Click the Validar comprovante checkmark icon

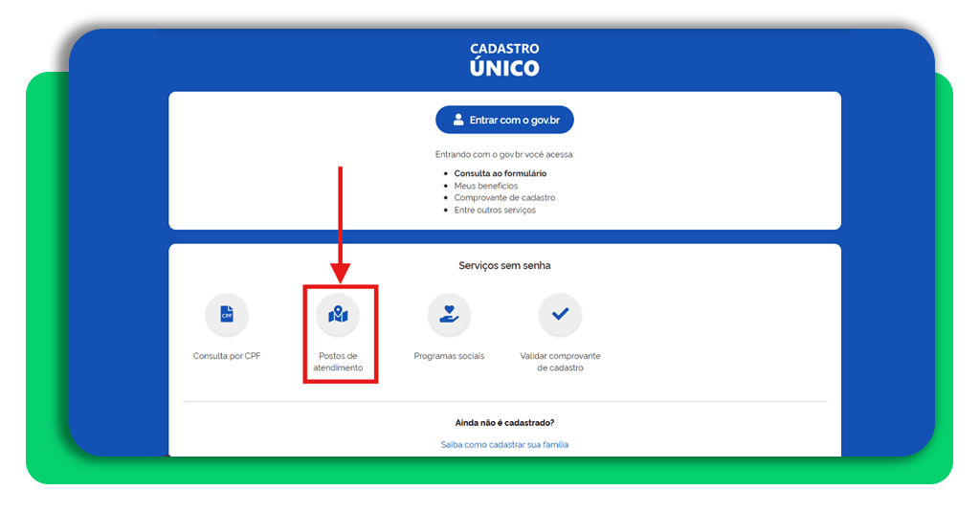pyautogui.click(x=560, y=314)
